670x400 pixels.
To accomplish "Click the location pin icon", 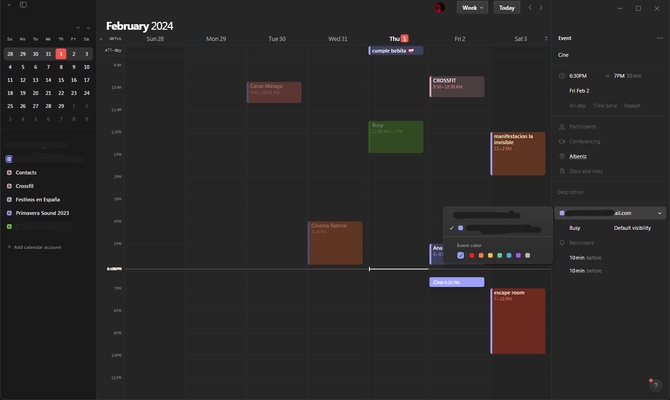I will pos(562,156).
